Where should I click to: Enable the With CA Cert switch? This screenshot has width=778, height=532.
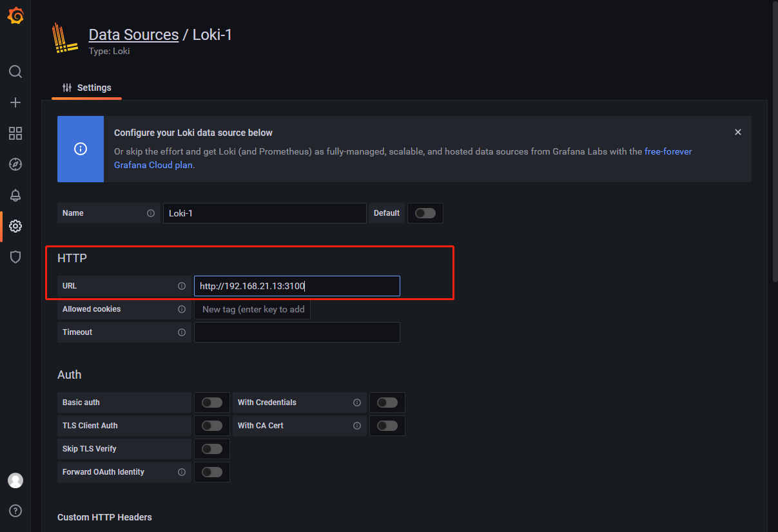click(387, 426)
